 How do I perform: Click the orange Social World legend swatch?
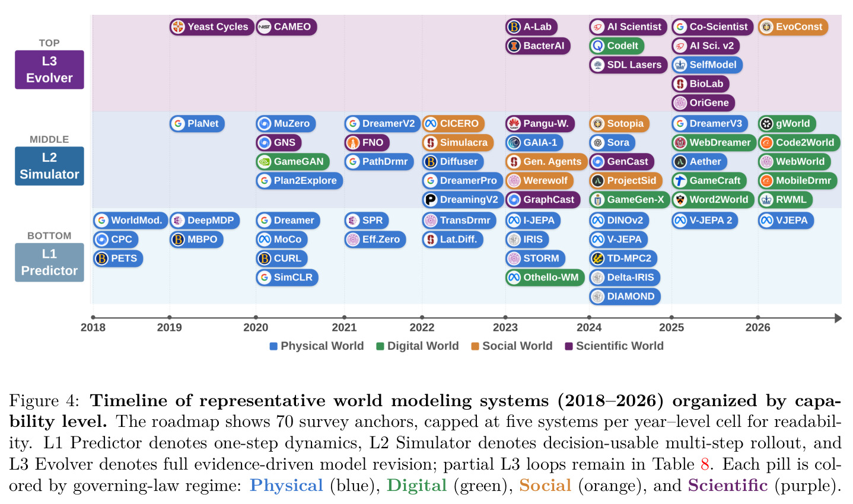[x=475, y=346]
